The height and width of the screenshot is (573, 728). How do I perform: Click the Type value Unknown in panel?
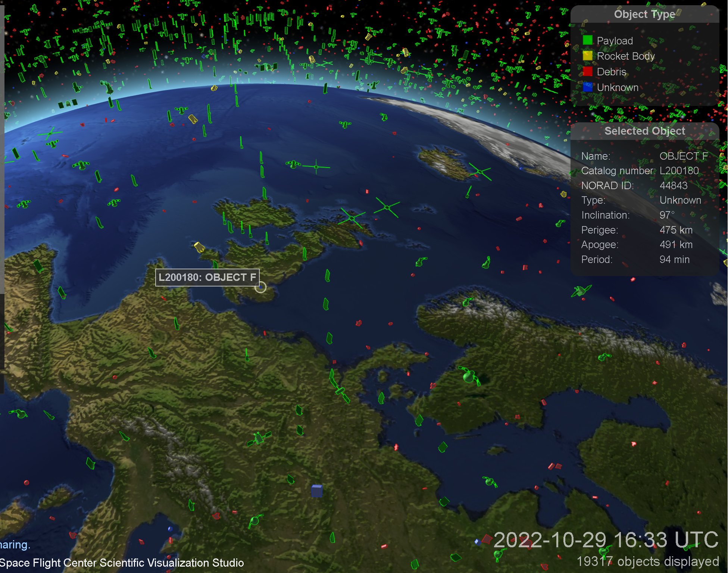[680, 200]
